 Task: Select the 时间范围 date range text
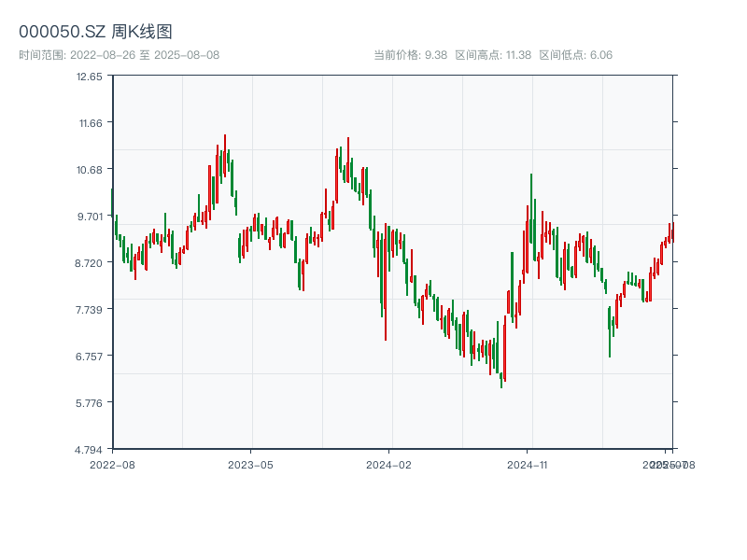tap(120, 55)
